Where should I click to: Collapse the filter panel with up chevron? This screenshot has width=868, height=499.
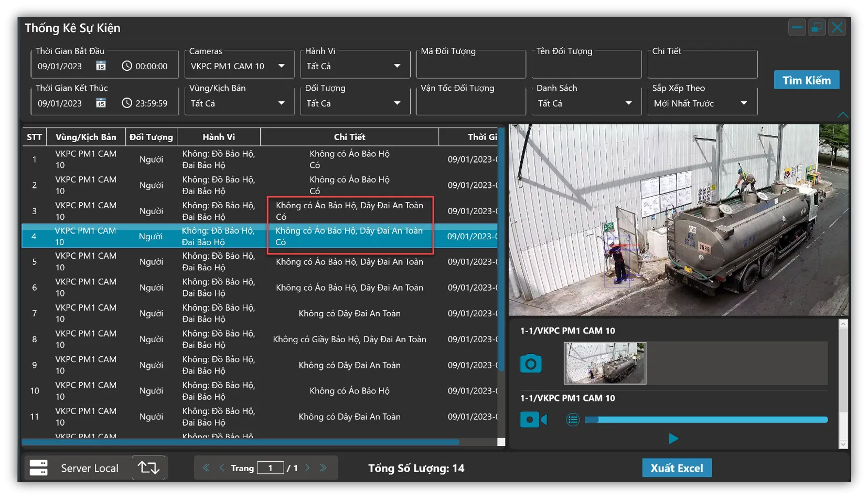point(842,115)
